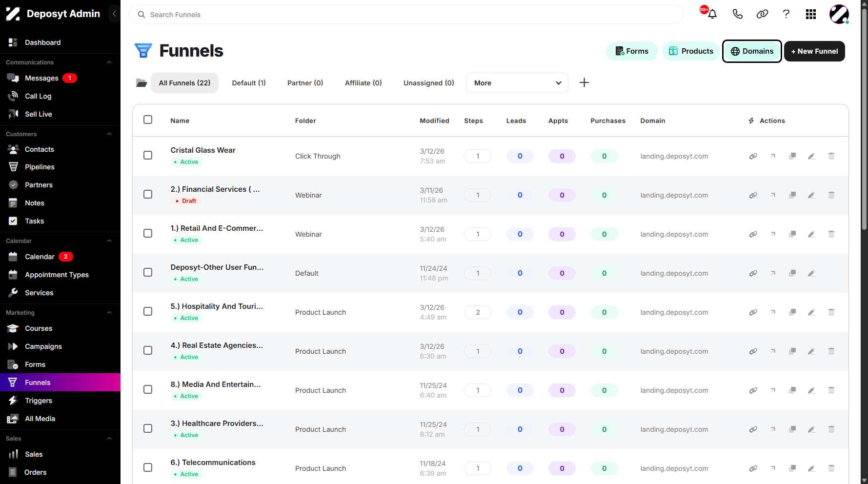The width and height of the screenshot is (868, 484).
Task: Collapse the Customers sidebar section
Action: (x=109, y=134)
